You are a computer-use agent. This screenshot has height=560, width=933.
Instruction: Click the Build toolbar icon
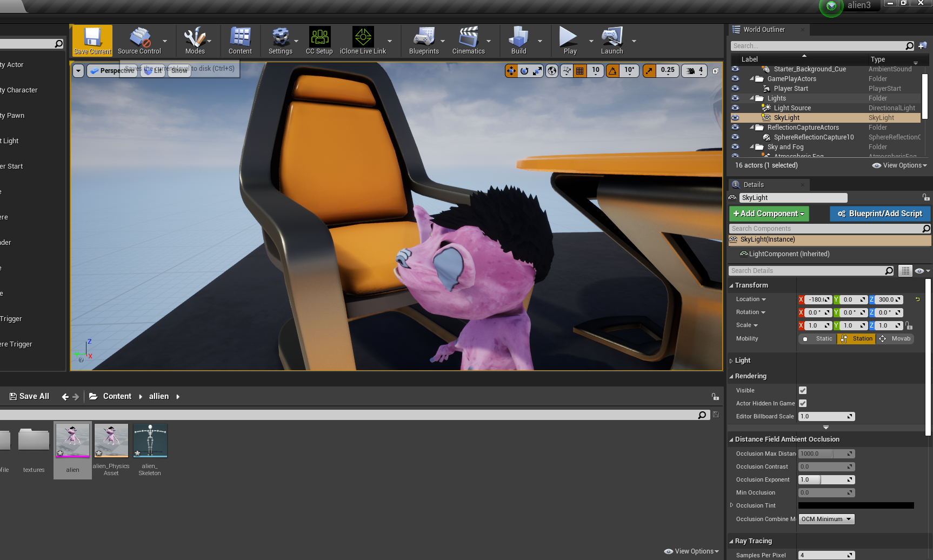coord(518,40)
